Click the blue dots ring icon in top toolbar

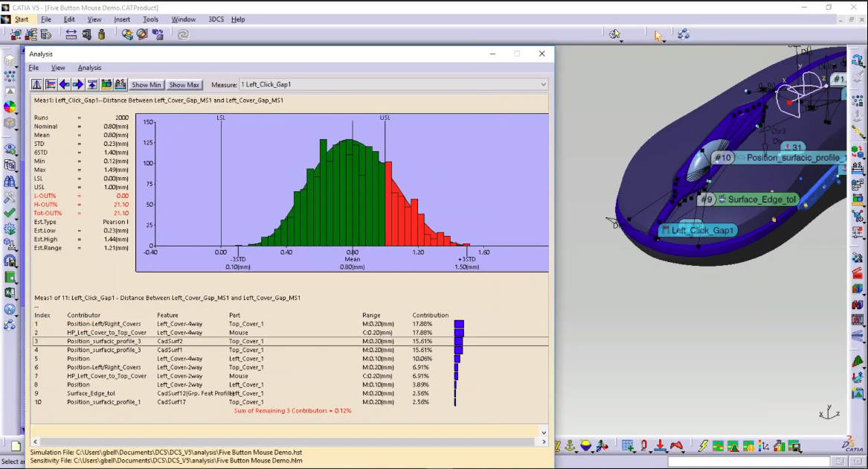(684, 34)
